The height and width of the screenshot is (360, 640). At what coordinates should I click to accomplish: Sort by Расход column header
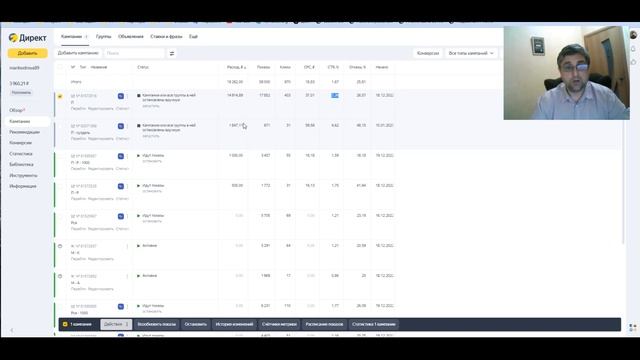tap(236, 67)
